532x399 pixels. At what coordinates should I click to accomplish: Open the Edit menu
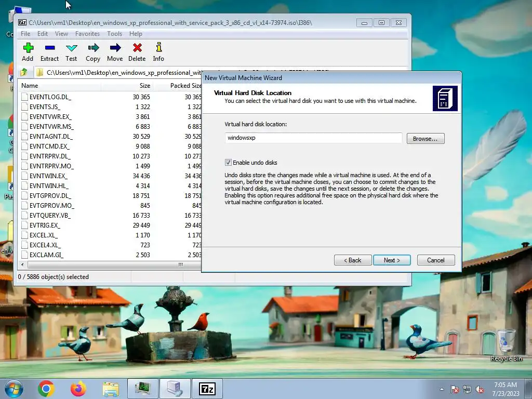[x=43, y=34]
